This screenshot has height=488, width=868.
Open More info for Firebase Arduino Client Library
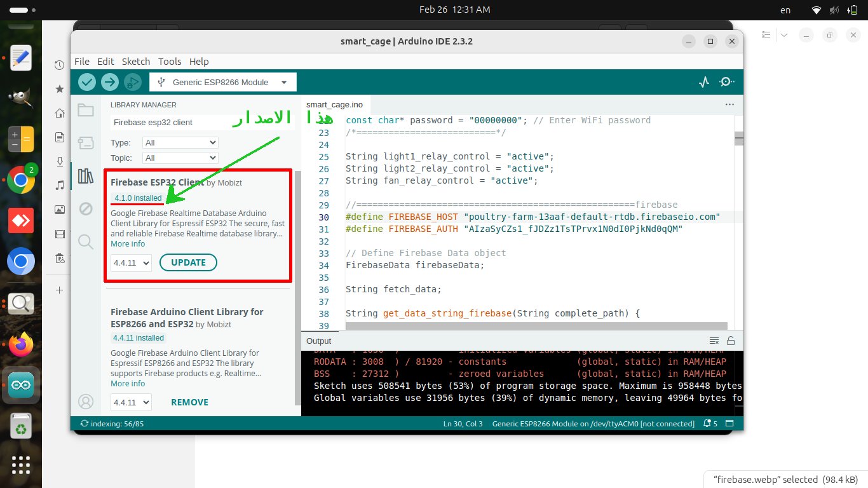click(128, 384)
